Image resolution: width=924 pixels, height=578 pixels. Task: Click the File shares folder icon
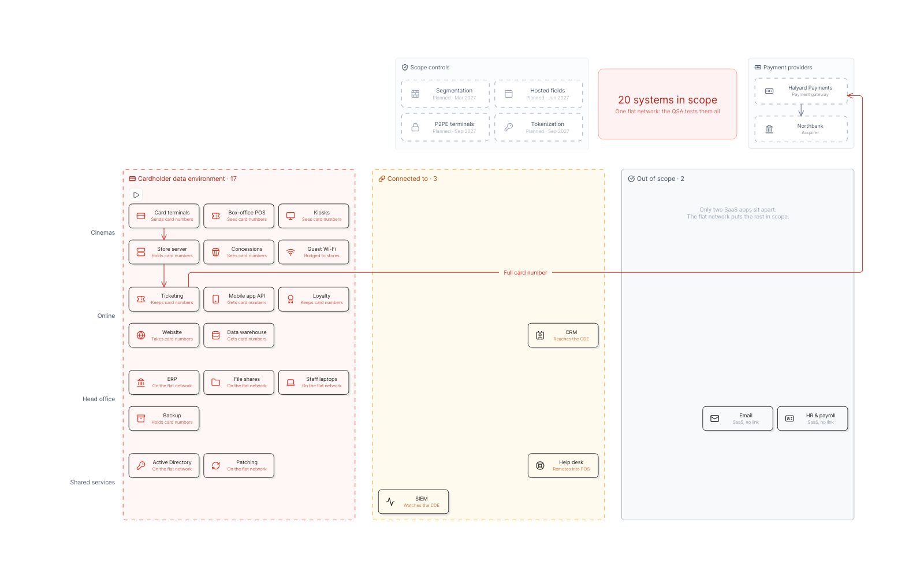coord(216,383)
